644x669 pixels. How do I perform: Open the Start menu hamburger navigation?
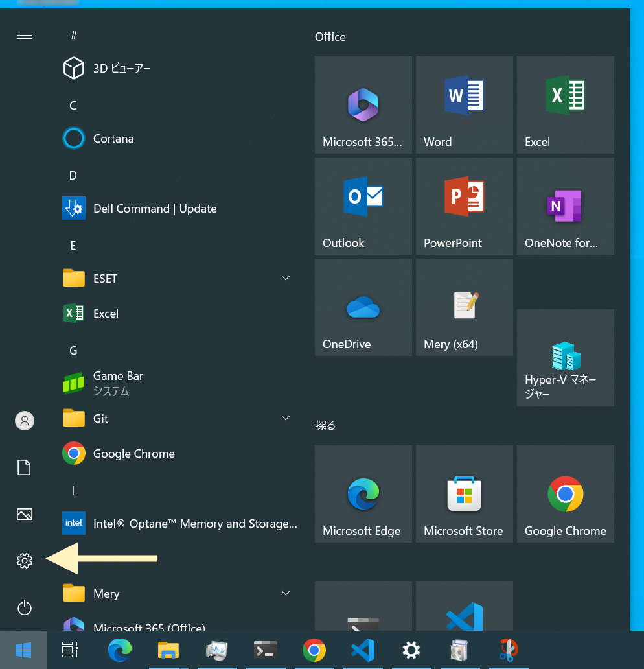[x=25, y=36]
